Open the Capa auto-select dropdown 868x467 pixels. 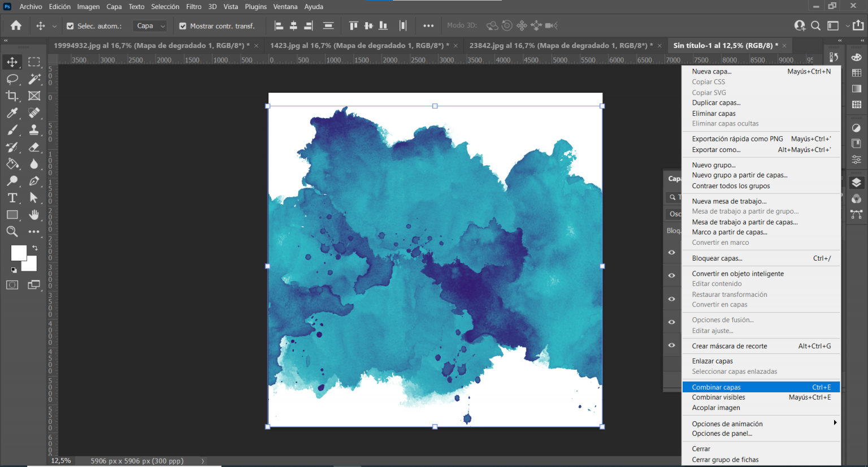[x=150, y=26]
